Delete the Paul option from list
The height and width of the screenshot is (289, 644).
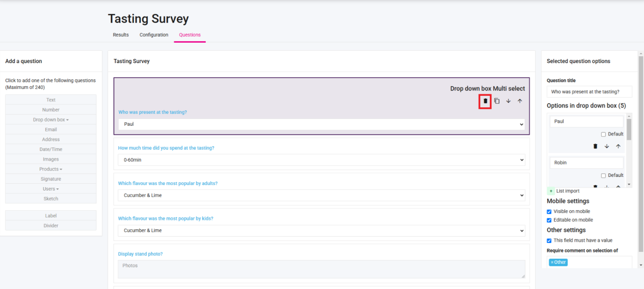pyautogui.click(x=595, y=146)
